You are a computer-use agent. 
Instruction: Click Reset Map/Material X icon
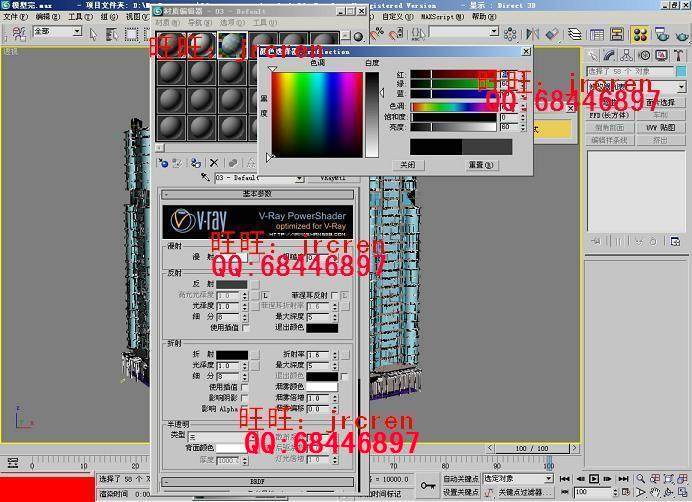click(214, 163)
